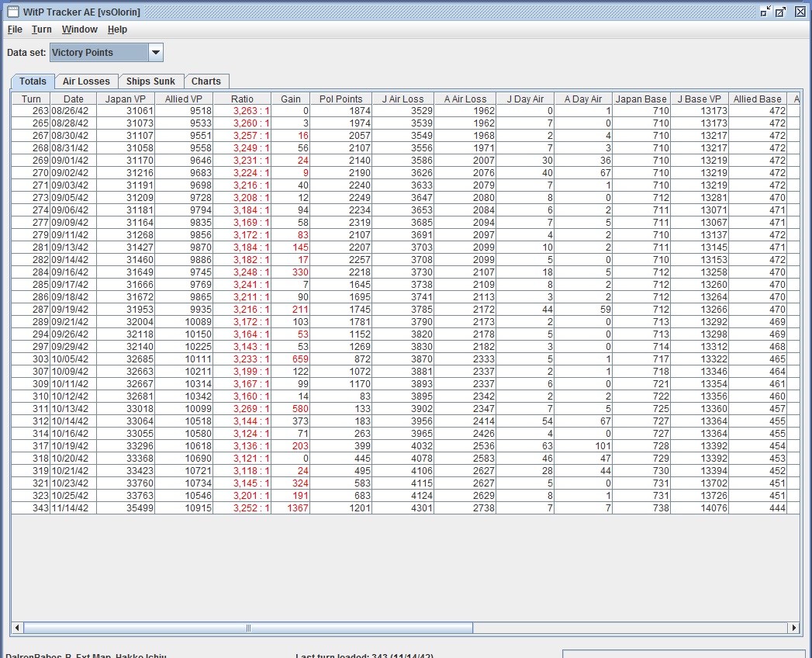Viewport: 812px width, 658px height.
Task: Iconify the internal window
Action: click(x=765, y=12)
